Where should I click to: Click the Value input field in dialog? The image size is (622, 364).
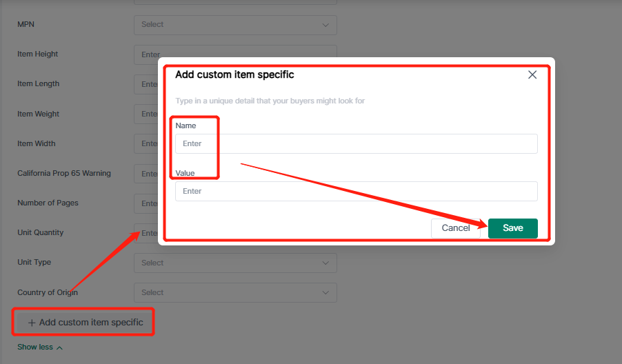click(x=356, y=191)
